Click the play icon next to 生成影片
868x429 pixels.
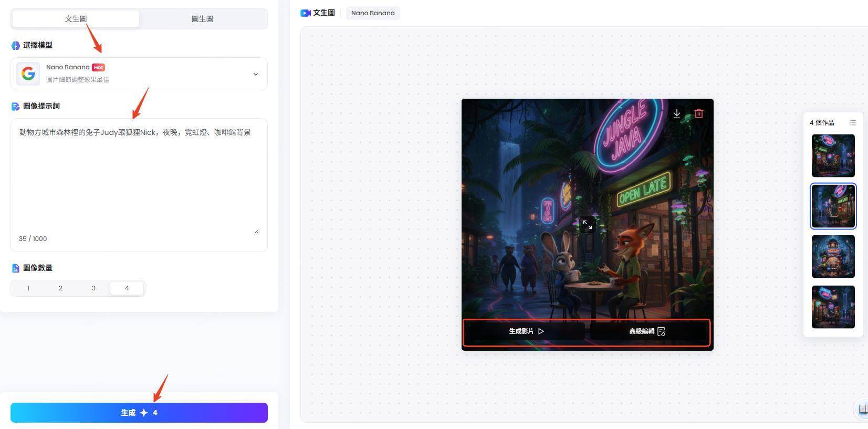pyautogui.click(x=541, y=331)
